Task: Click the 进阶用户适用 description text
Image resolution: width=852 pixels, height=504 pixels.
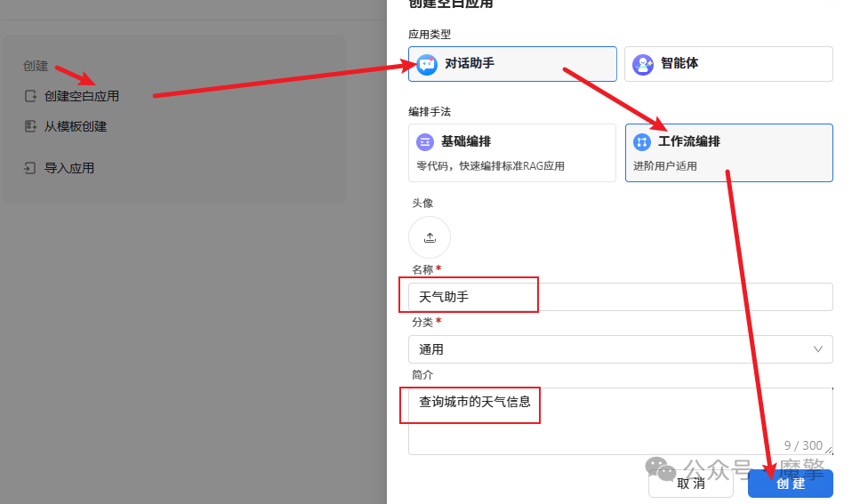Action: 665,166
